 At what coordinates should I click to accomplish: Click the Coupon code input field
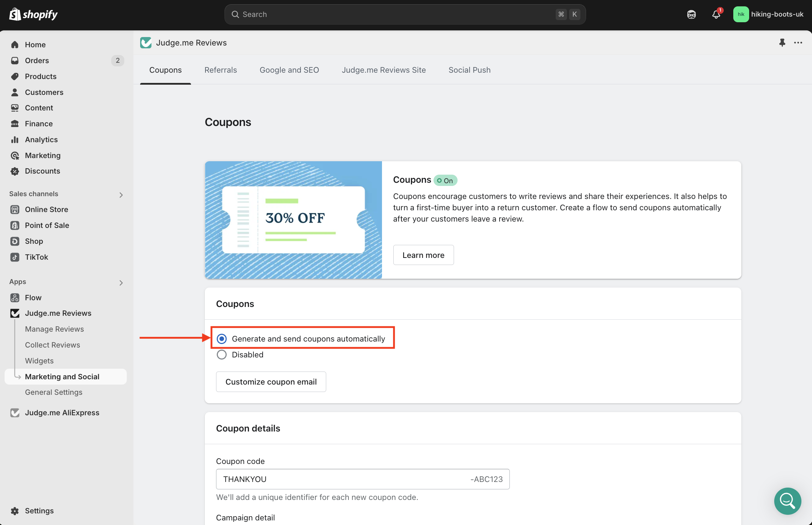(x=342, y=479)
